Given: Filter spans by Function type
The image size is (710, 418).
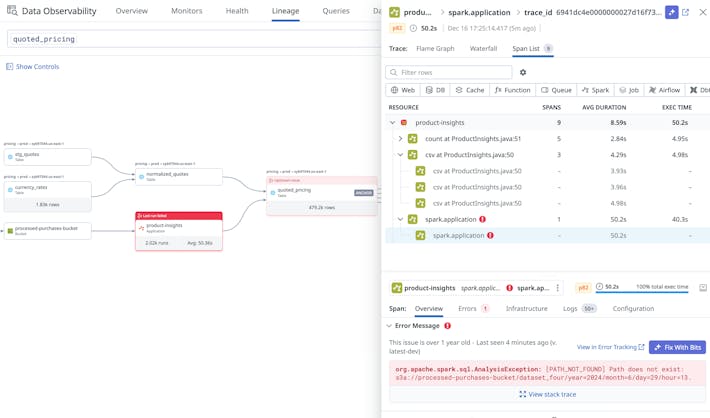Looking at the screenshot, I should point(513,90).
